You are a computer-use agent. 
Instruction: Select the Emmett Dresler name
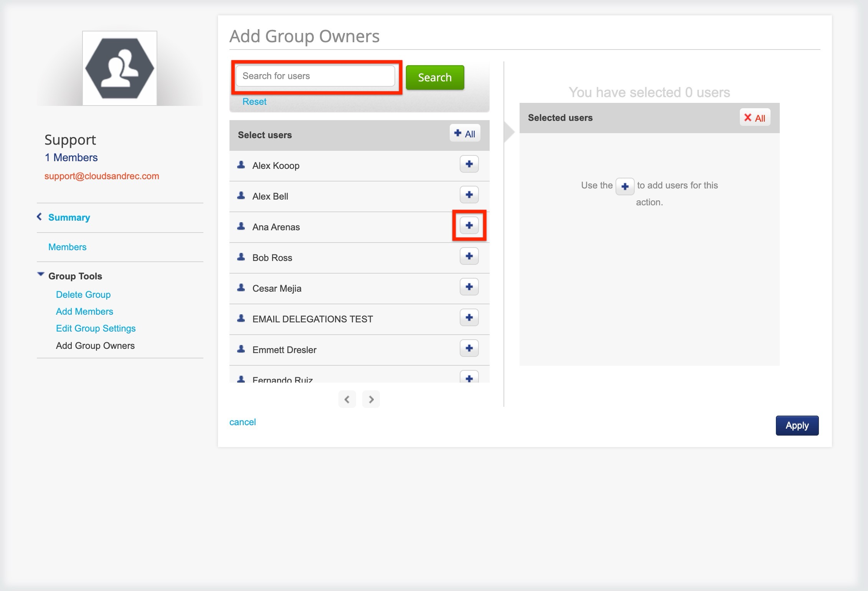coord(284,350)
